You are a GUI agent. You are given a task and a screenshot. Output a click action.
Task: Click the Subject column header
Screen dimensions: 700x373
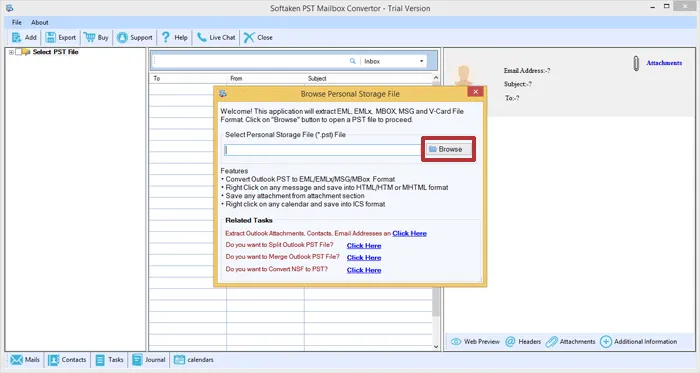coord(368,79)
